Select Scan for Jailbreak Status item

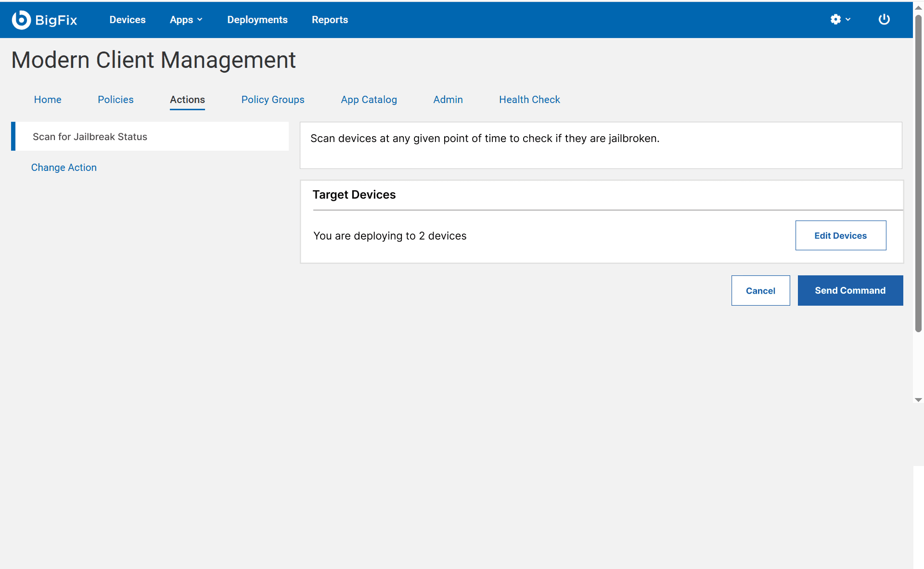(150, 136)
